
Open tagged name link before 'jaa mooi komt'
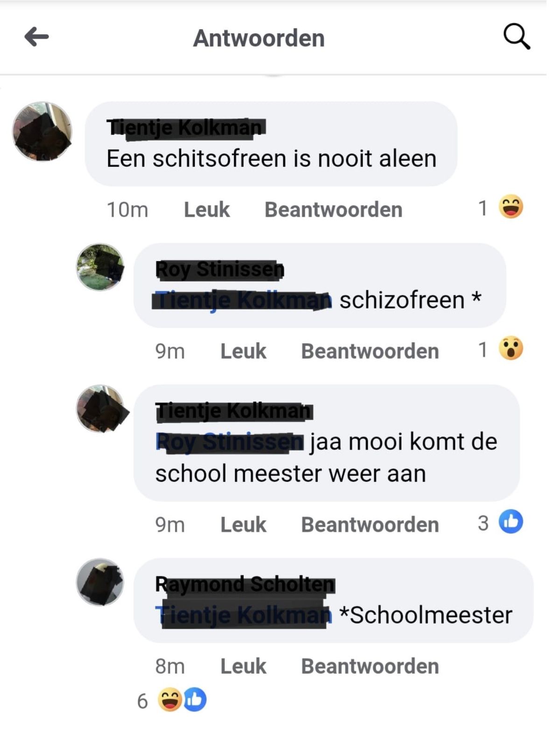(x=230, y=442)
